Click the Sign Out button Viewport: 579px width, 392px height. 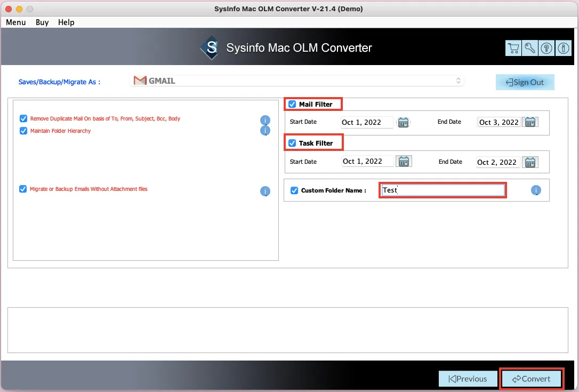pyautogui.click(x=525, y=82)
